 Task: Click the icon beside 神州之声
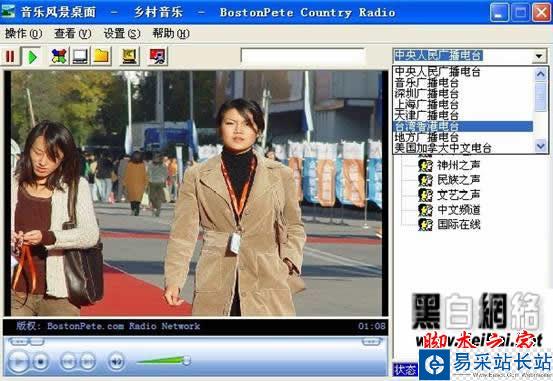click(x=425, y=165)
